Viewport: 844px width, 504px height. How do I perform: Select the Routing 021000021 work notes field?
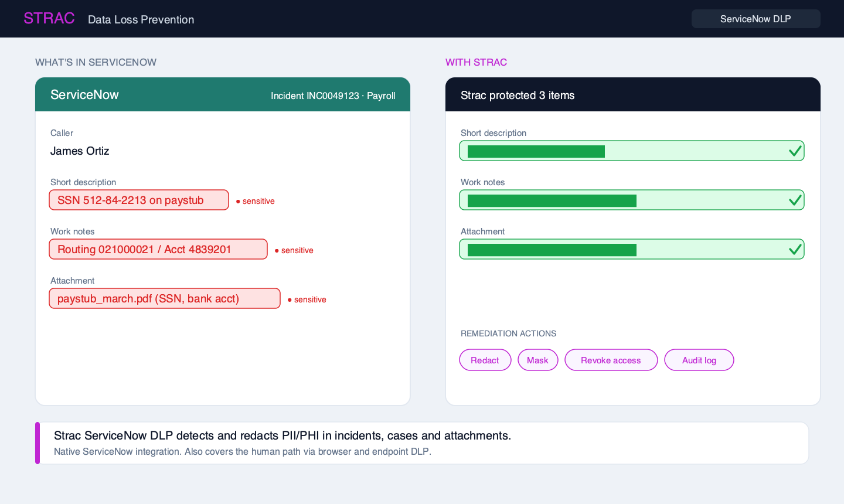(x=158, y=249)
